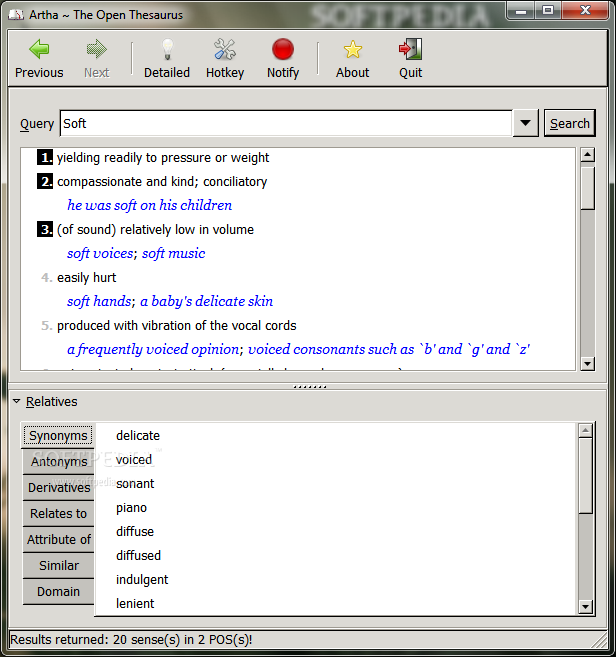Click the sense 2 highlighted number marker
The image size is (616, 657).
tap(45, 181)
